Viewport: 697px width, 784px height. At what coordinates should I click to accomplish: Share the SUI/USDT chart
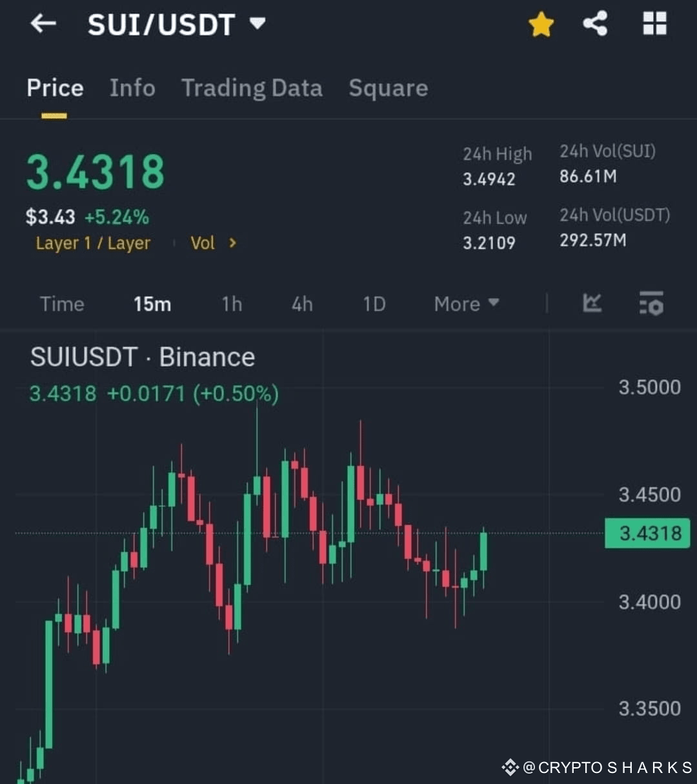point(594,24)
